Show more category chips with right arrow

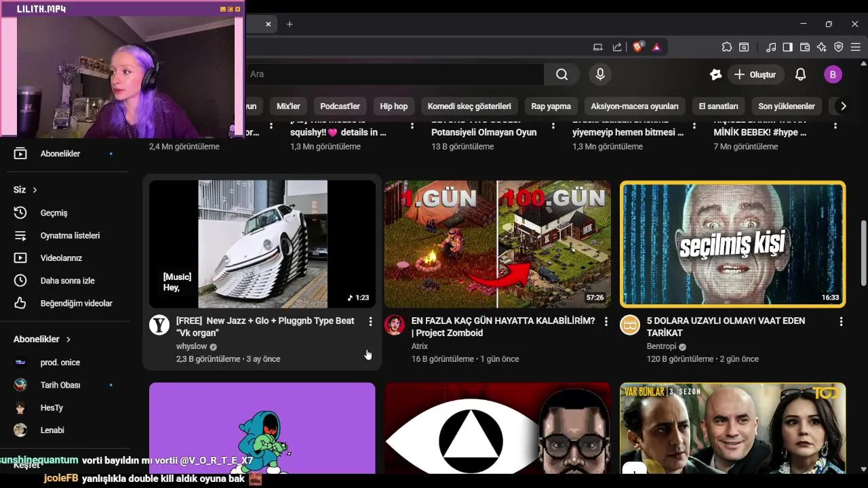tap(843, 106)
